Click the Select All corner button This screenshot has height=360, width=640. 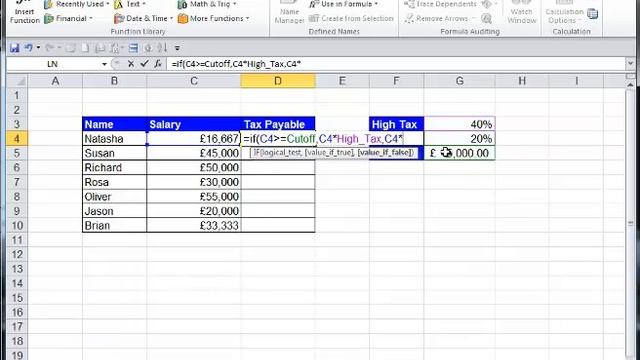tap(18, 81)
